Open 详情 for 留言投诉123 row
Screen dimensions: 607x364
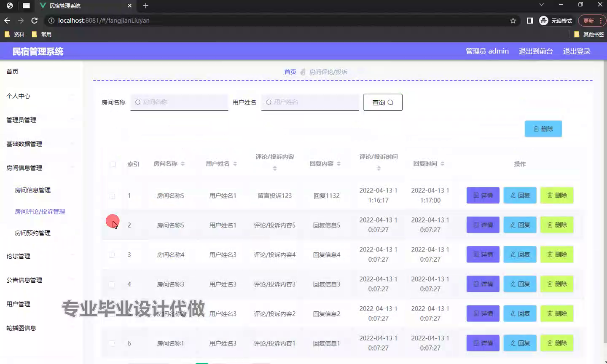pos(483,195)
